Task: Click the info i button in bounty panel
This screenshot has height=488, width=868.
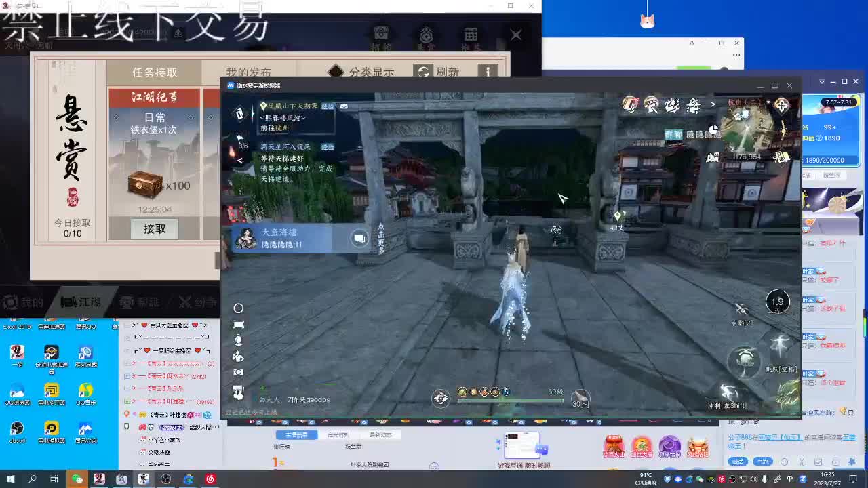Action: click(487, 71)
